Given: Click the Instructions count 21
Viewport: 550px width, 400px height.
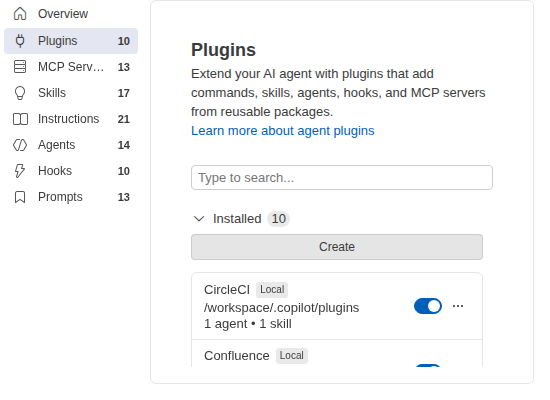Looking at the screenshot, I should 123,119.
